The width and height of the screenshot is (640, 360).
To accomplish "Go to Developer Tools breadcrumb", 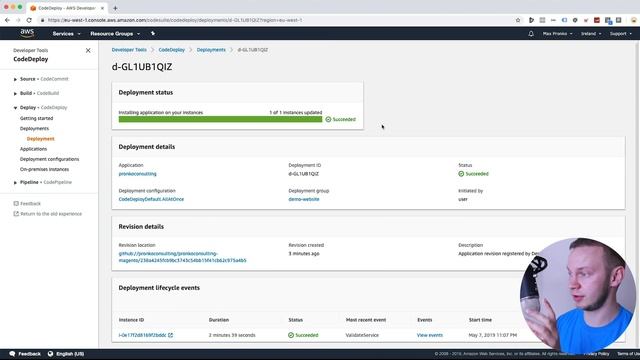I will pyautogui.click(x=129, y=50).
